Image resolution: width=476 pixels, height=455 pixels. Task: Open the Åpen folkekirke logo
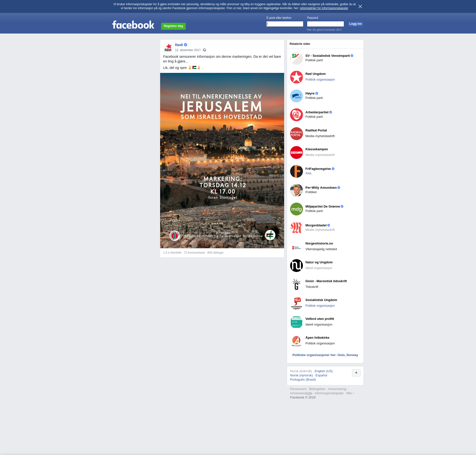pyautogui.click(x=297, y=341)
